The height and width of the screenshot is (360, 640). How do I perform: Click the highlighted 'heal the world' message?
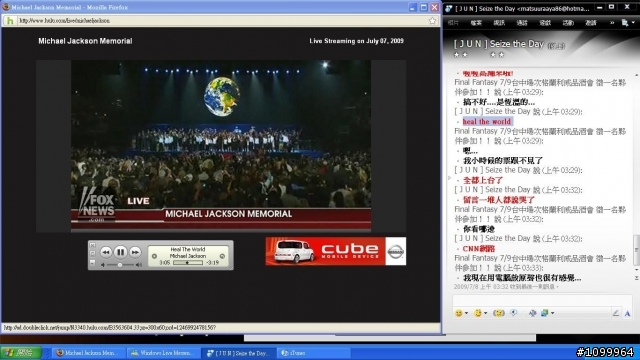click(487, 122)
